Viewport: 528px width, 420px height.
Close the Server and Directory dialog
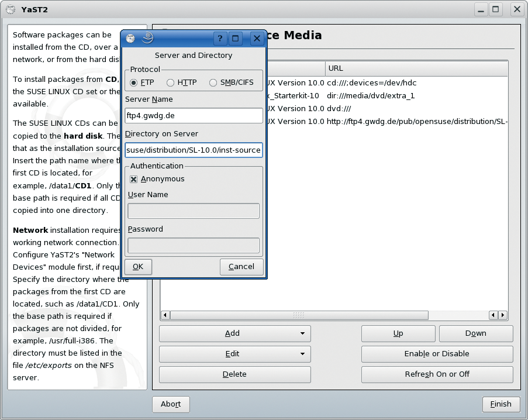tap(257, 39)
